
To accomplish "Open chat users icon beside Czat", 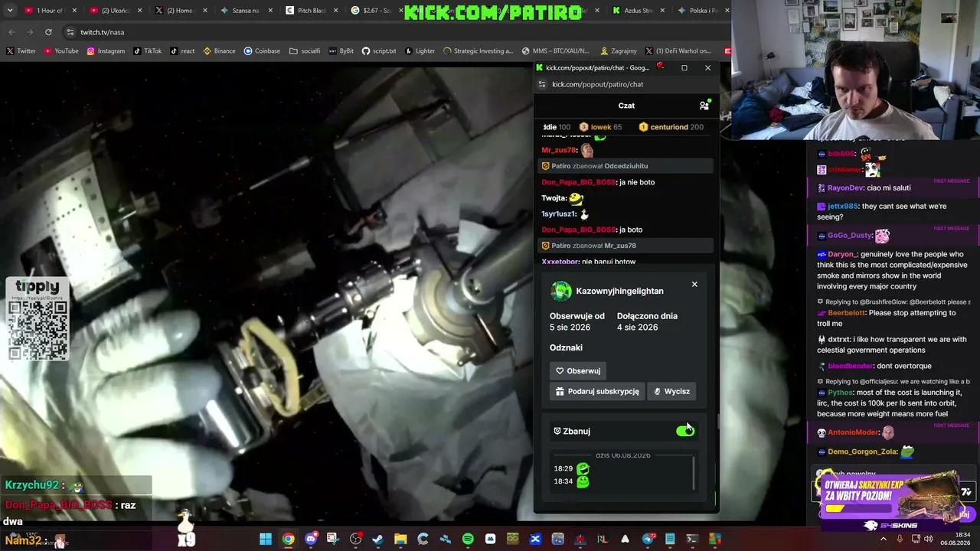I will (x=704, y=106).
